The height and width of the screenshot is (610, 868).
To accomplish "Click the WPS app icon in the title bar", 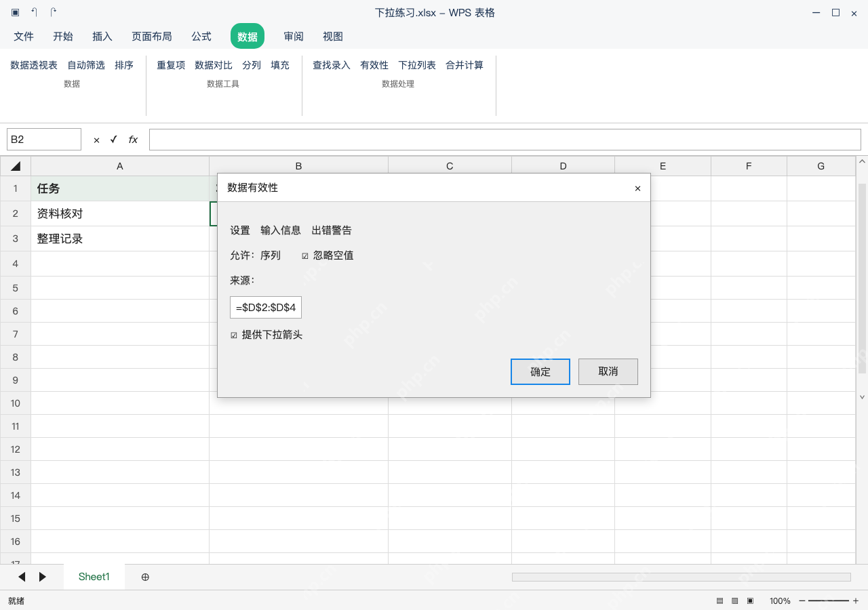I will pyautogui.click(x=15, y=12).
